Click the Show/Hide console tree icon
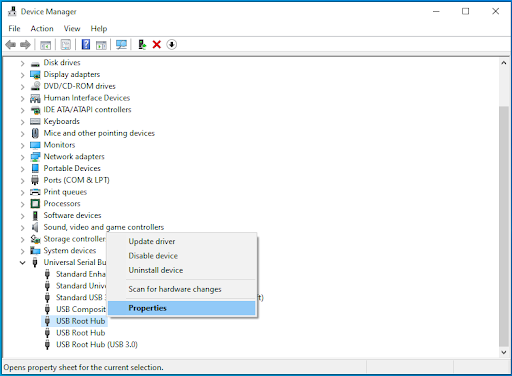This screenshot has height=376, width=512. (x=45, y=45)
